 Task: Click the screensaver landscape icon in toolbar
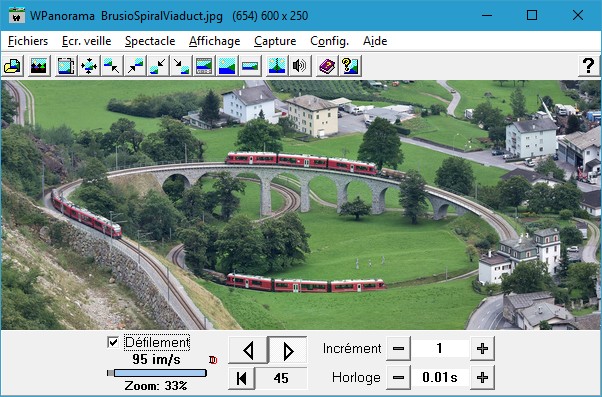click(x=39, y=66)
